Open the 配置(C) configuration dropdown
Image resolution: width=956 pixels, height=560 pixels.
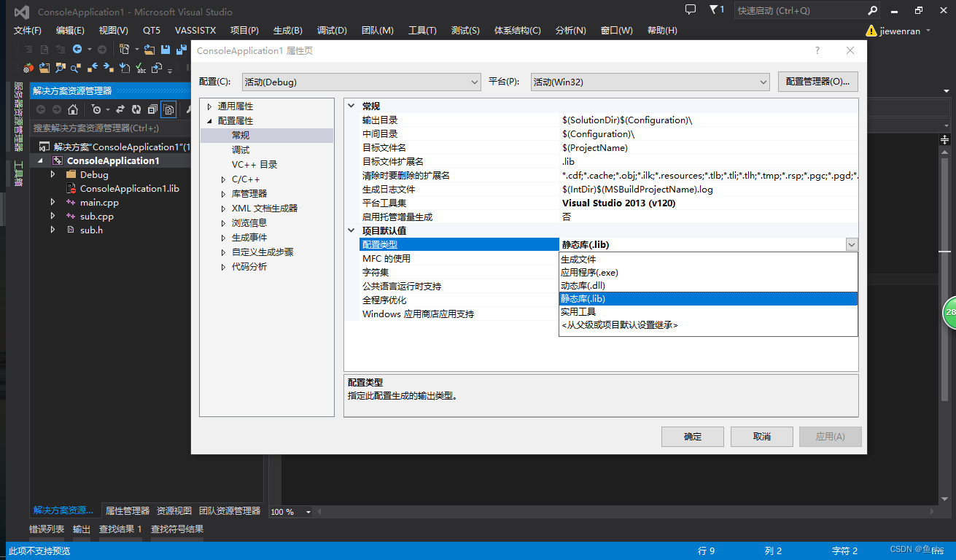pos(361,82)
